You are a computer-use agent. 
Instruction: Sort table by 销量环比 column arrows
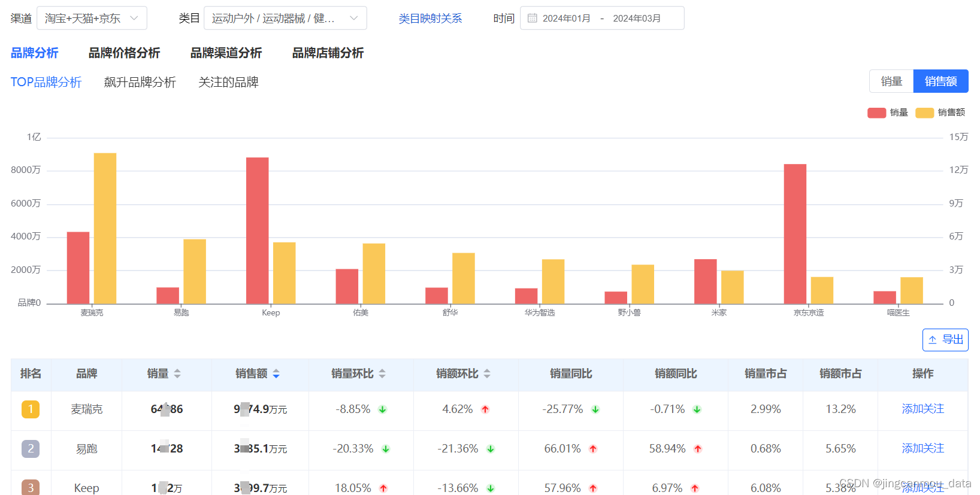[x=382, y=373]
